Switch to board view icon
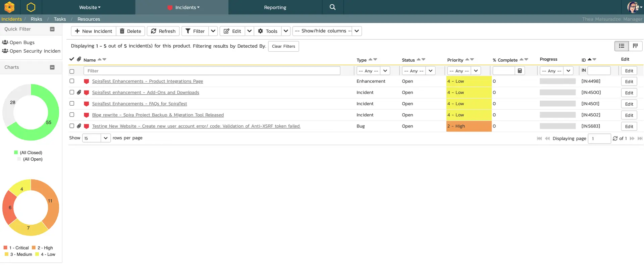644x266 pixels. pos(635,46)
